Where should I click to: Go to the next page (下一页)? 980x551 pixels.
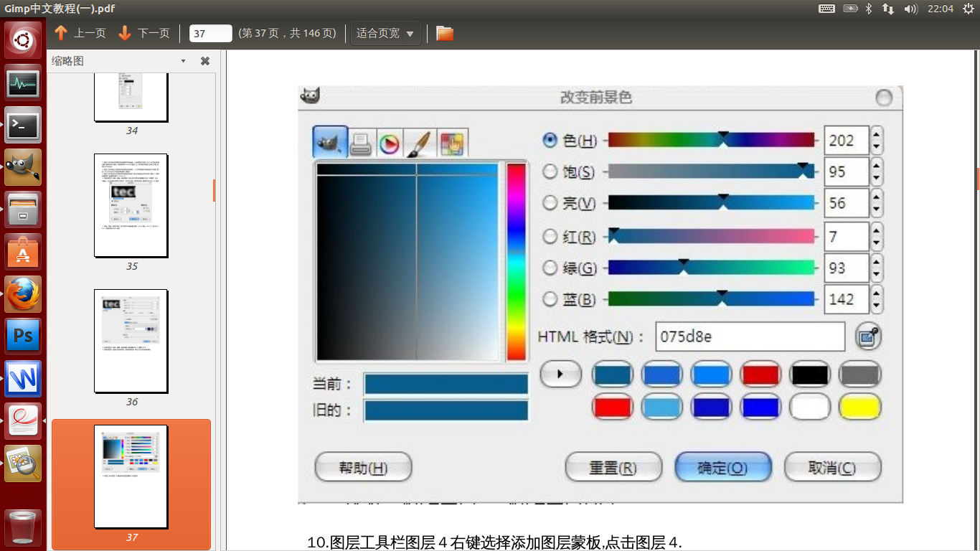pyautogui.click(x=143, y=33)
